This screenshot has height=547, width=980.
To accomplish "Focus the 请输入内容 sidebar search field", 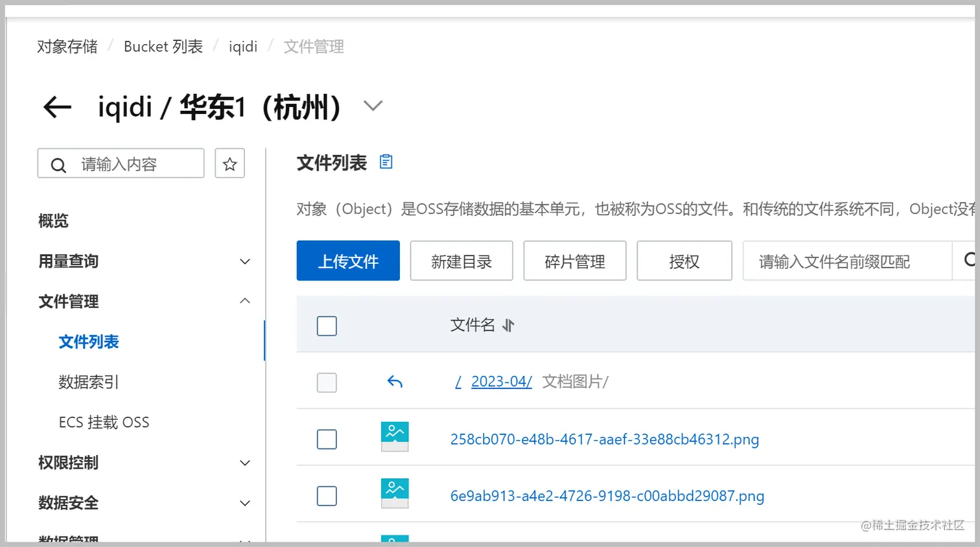I will point(121,163).
